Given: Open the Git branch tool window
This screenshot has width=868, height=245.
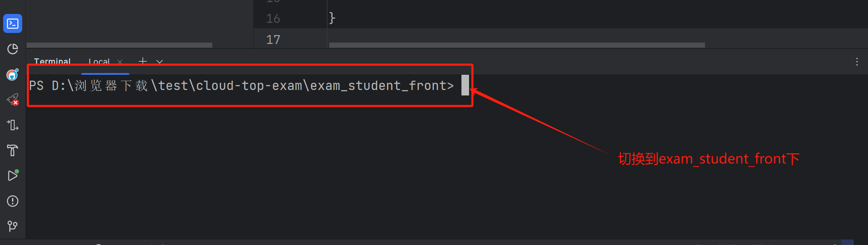Looking at the screenshot, I should [x=13, y=226].
